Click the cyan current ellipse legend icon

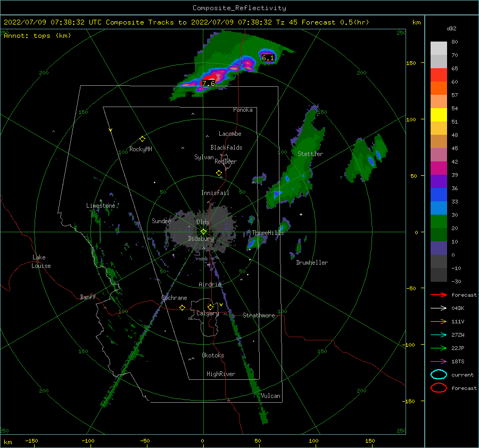[439, 374]
